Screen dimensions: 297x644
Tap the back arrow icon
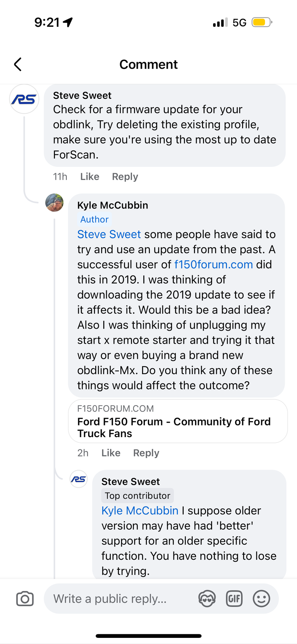click(18, 64)
